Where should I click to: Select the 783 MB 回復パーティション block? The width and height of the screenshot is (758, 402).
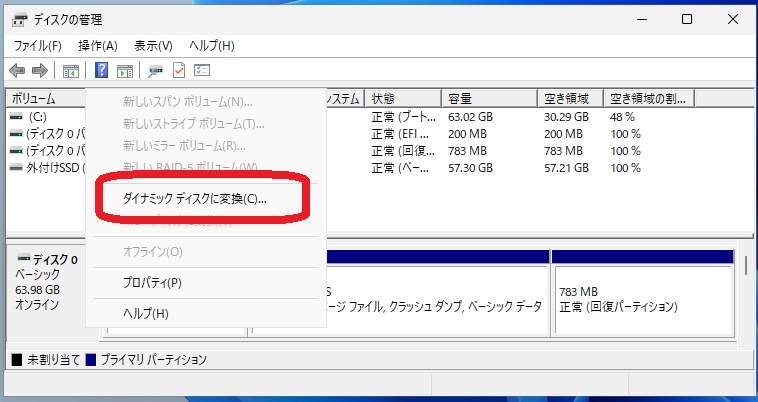point(643,292)
